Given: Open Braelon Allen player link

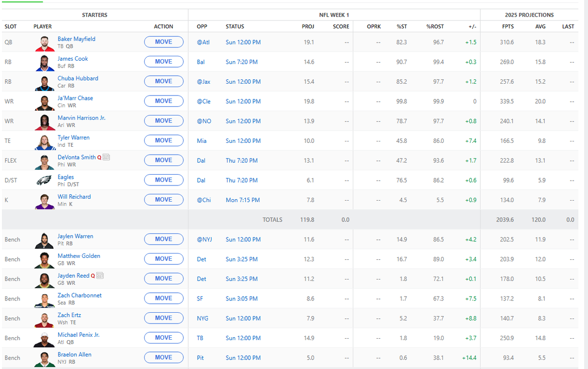Looking at the screenshot, I should pos(74,354).
